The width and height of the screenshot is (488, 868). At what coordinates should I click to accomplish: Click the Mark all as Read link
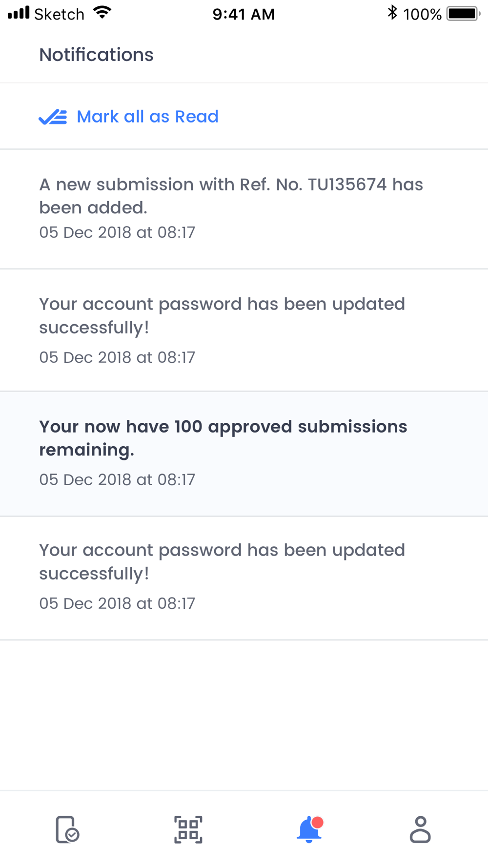pos(147,117)
